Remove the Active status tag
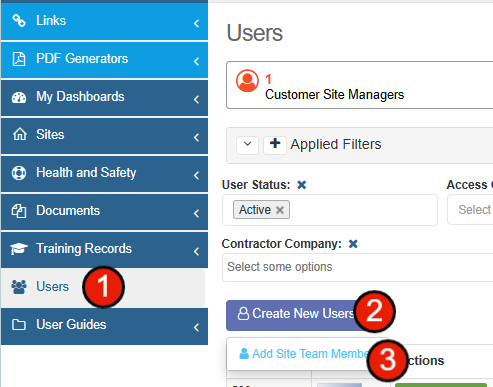The width and height of the screenshot is (493, 387). tap(280, 210)
